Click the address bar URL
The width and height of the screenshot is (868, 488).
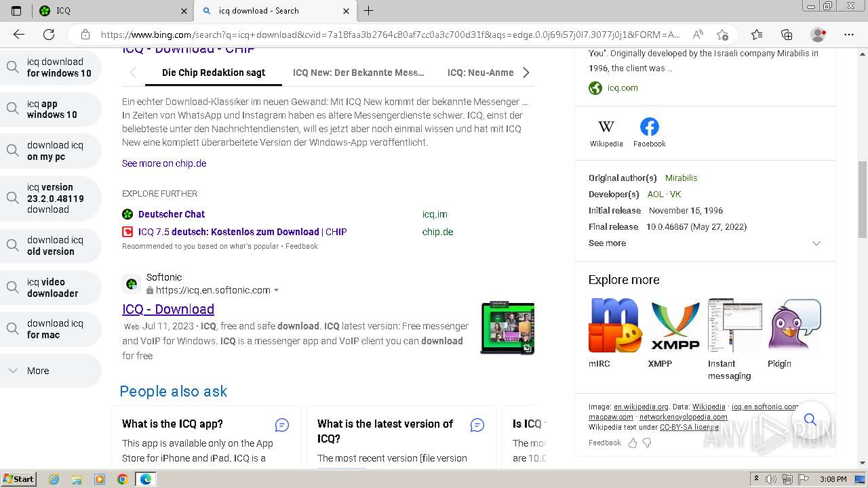[x=390, y=35]
